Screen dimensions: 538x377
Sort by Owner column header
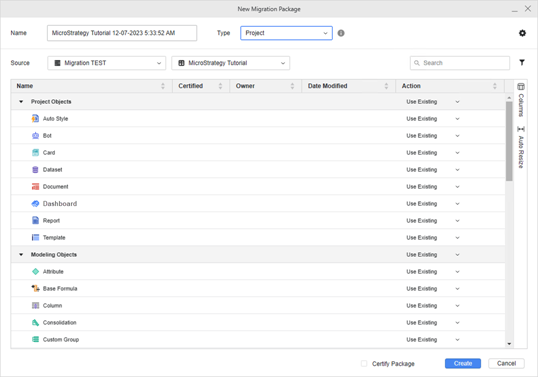(x=245, y=86)
